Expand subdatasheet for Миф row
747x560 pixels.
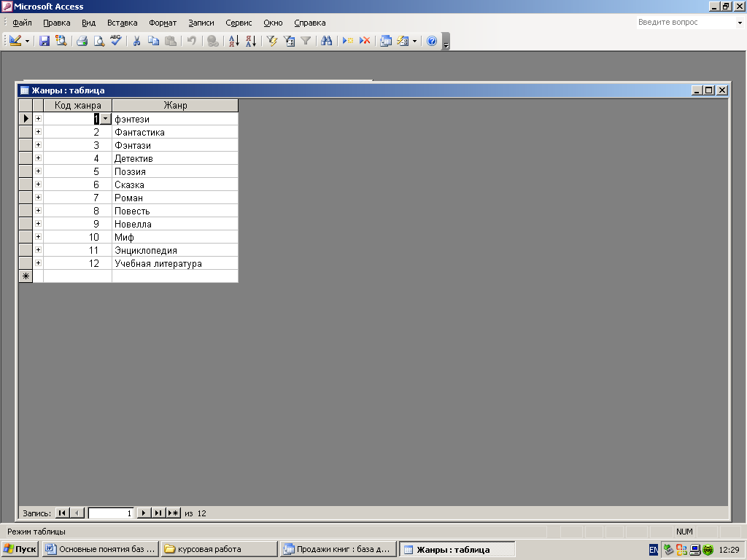click(x=38, y=237)
